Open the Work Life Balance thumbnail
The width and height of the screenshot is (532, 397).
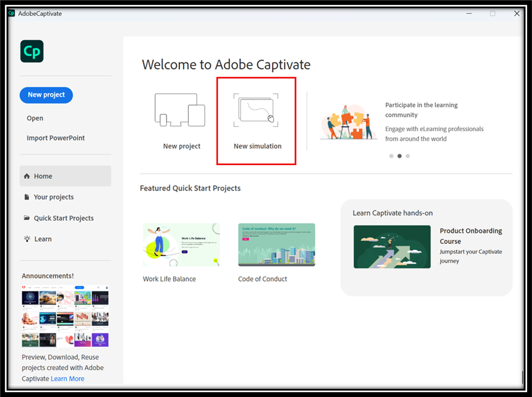click(x=181, y=245)
